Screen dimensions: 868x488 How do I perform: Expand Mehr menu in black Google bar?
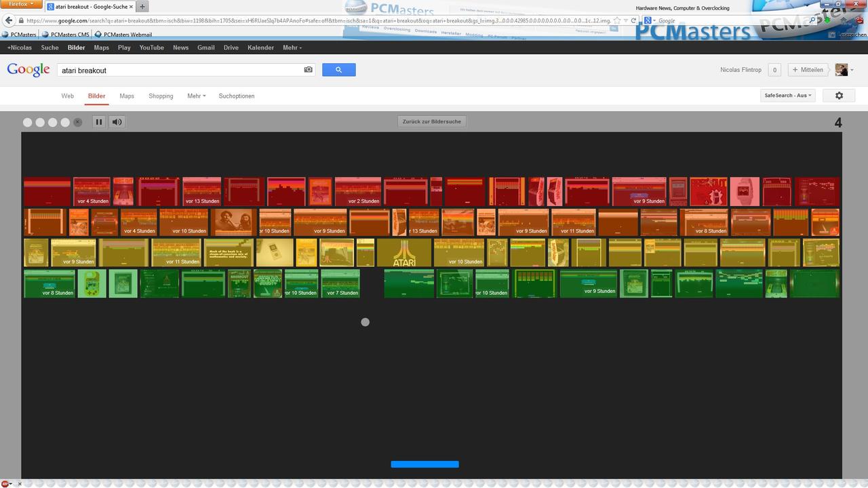click(292, 47)
